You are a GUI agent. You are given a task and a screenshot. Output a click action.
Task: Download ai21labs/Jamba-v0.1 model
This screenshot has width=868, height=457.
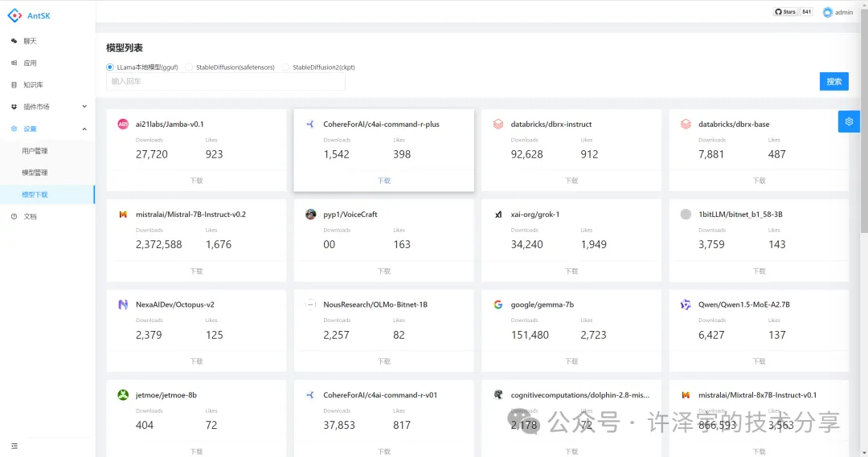pyautogui.click(x=197, y=181)
